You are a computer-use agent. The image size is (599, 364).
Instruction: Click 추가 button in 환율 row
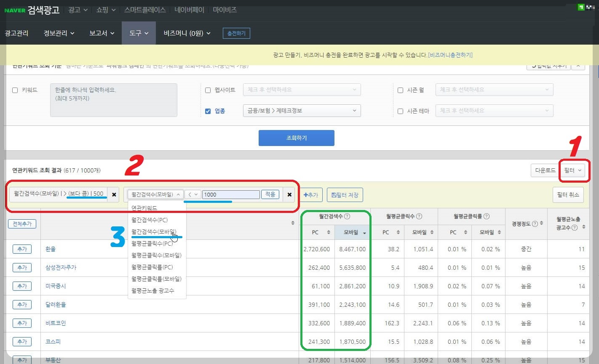click(x=22, y=249)
